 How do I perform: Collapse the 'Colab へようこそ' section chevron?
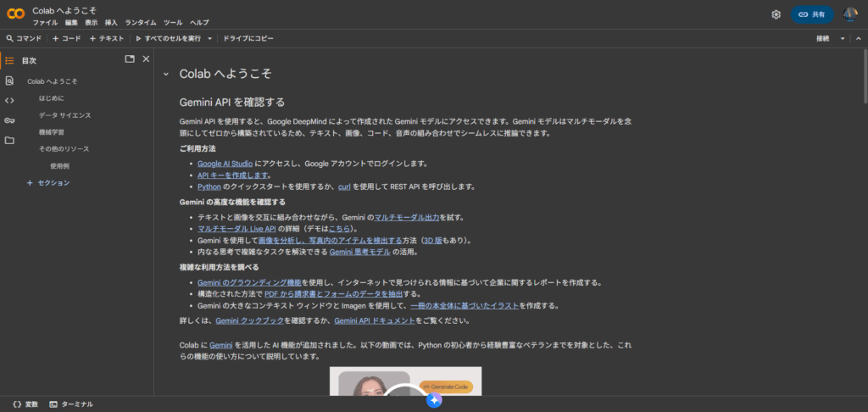pos(166,74)
